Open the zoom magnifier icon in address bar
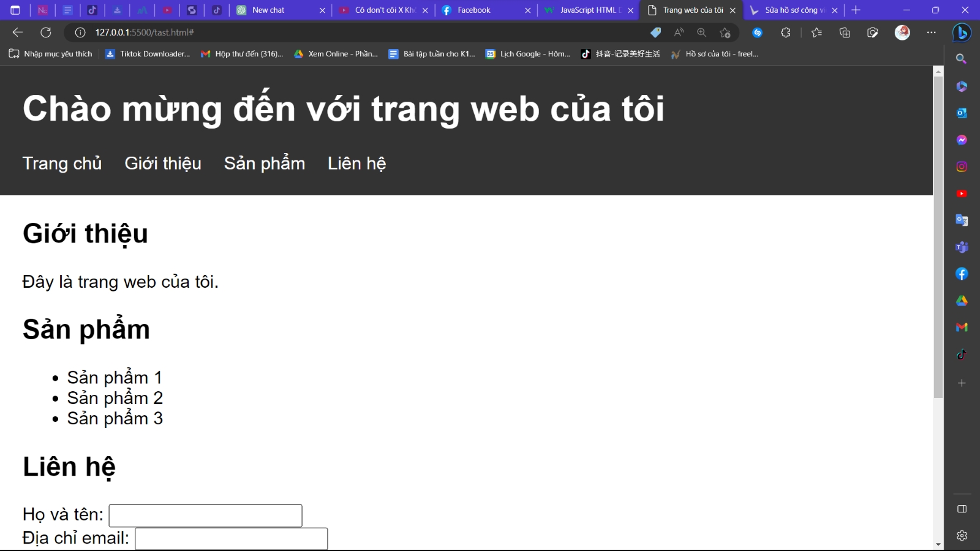 (x=702, y=32)
